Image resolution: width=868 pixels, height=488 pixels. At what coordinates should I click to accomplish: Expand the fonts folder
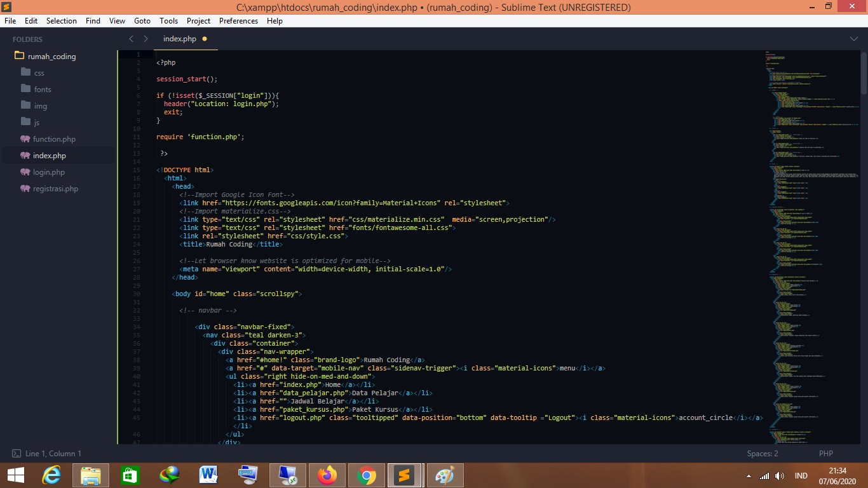click(43, 90)
